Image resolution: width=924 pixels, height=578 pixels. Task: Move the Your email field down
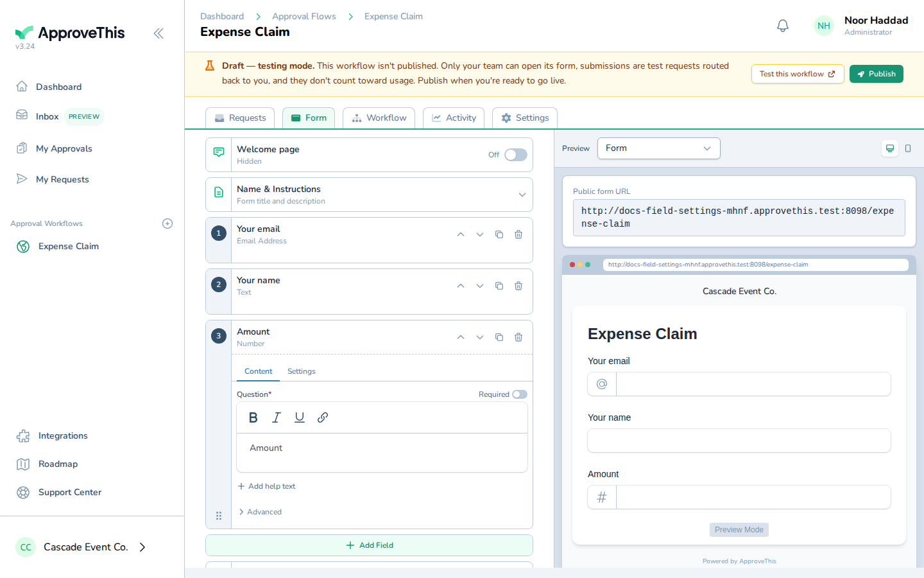coord(480,234)
